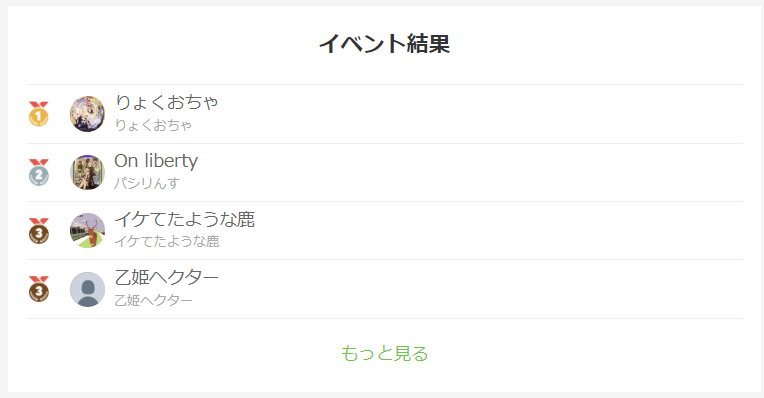
Task: Click the gold first-place medal icon
Action: pyautogui.click(x=38, y=114)
